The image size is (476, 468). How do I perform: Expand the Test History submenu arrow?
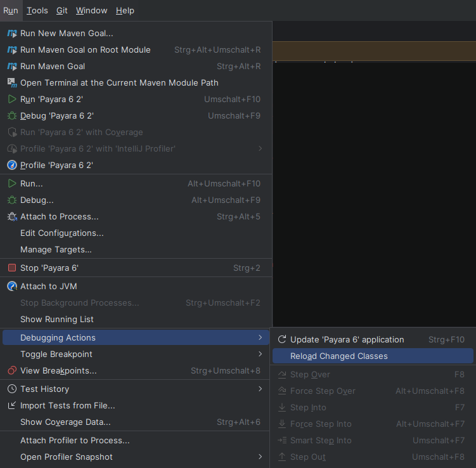point(260,389)
